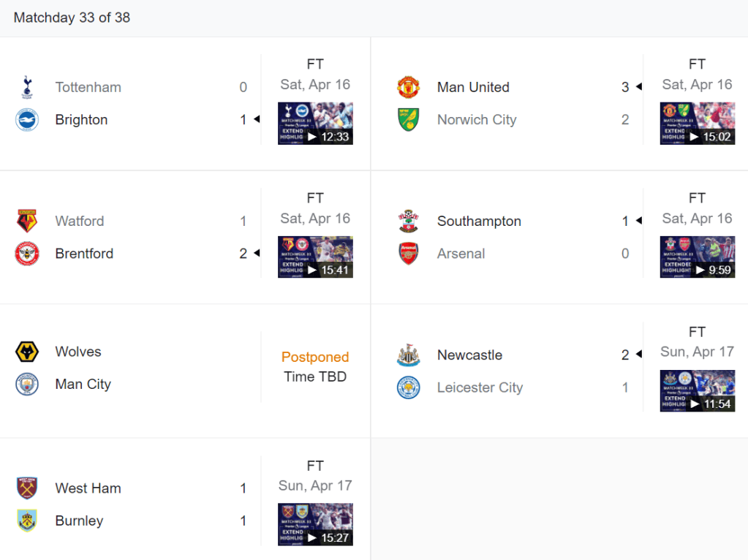Click the Watford club crest
Viewport: 748px width, 560px height.
(27, 221)
